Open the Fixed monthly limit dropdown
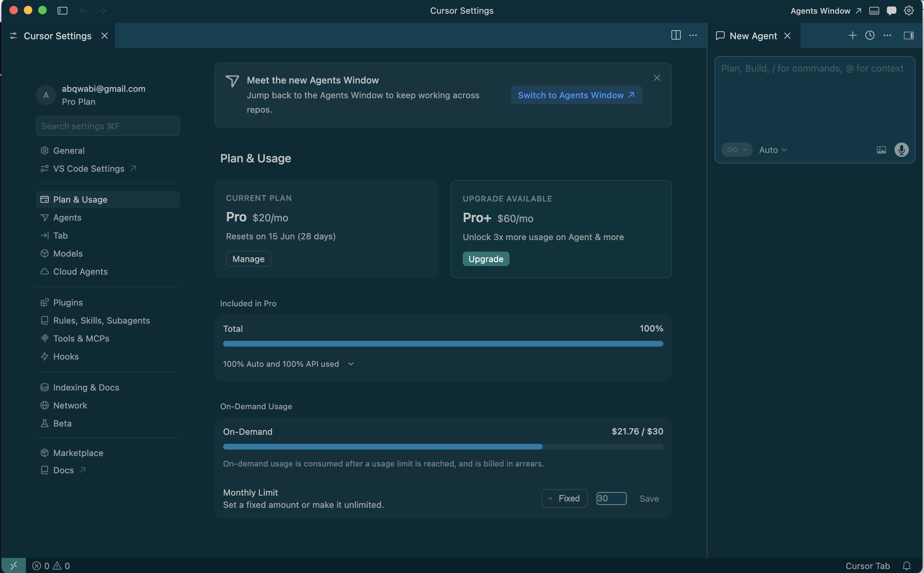The image size is (924, 573). pos(565,498)
